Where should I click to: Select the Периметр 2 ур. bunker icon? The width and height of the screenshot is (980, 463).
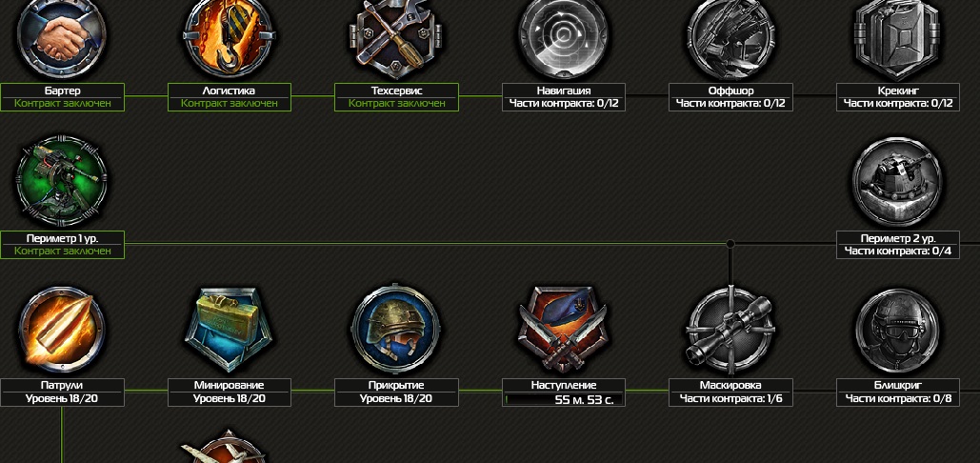click(x=898, y=181)
